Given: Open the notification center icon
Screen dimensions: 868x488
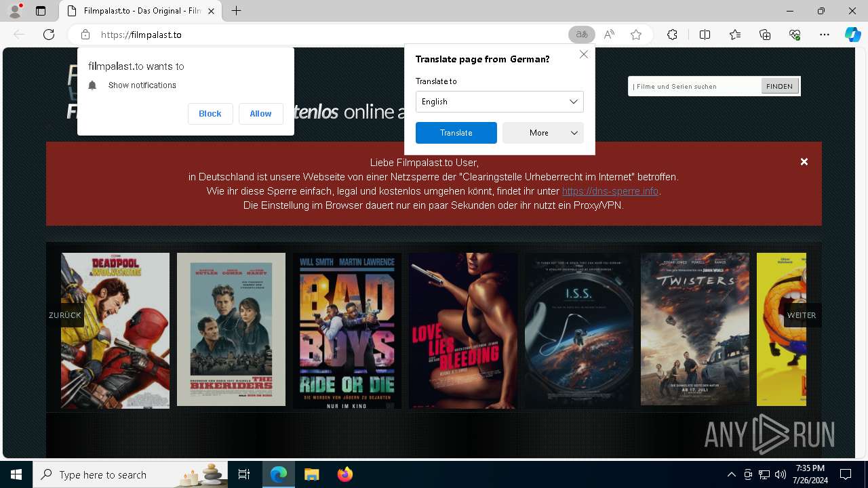Looking at the screenshot, I should 846,474.
